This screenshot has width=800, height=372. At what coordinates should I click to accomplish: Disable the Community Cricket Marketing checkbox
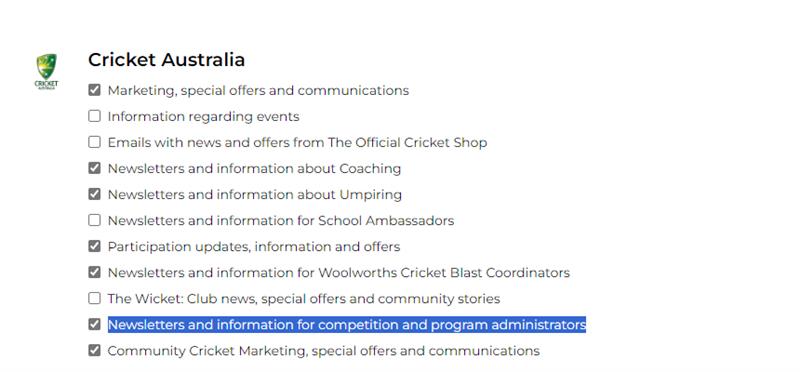[x=94, y=351]
